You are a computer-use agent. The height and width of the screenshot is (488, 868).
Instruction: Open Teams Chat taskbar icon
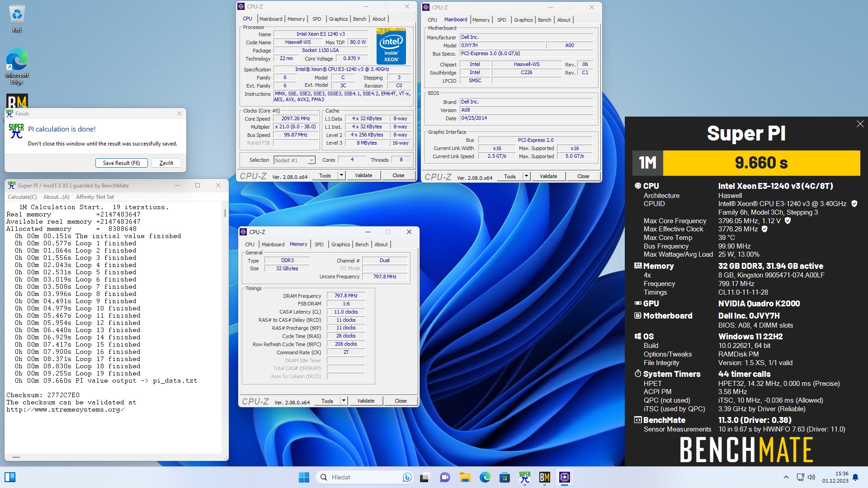click(445, 477)
